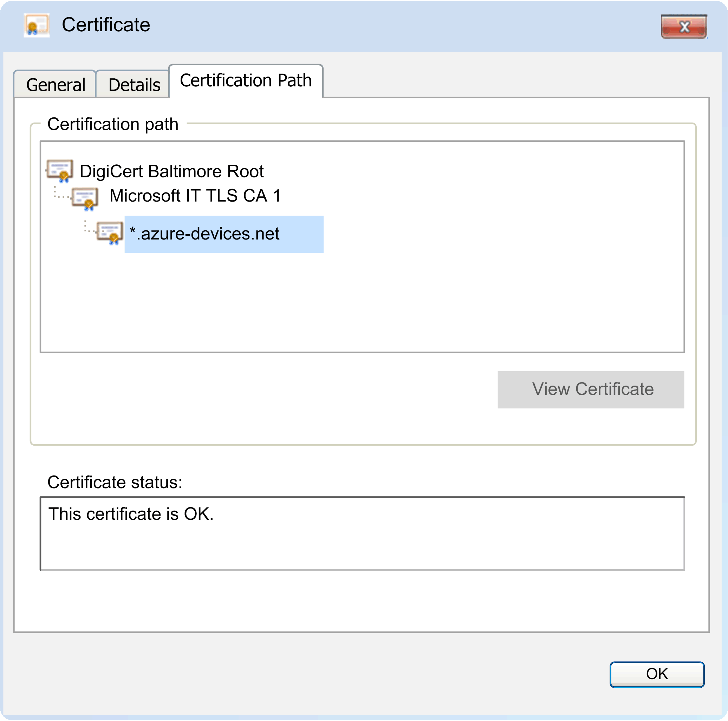Click the *.azure-devices.net certificate icon
Screen dimensions: 728x721
[x=110, y=234]
